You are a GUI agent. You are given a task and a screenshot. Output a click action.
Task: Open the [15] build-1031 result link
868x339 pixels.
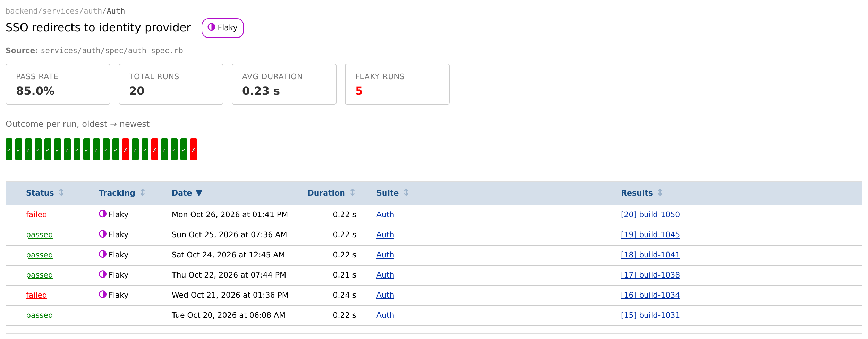[x=650, y=315]
